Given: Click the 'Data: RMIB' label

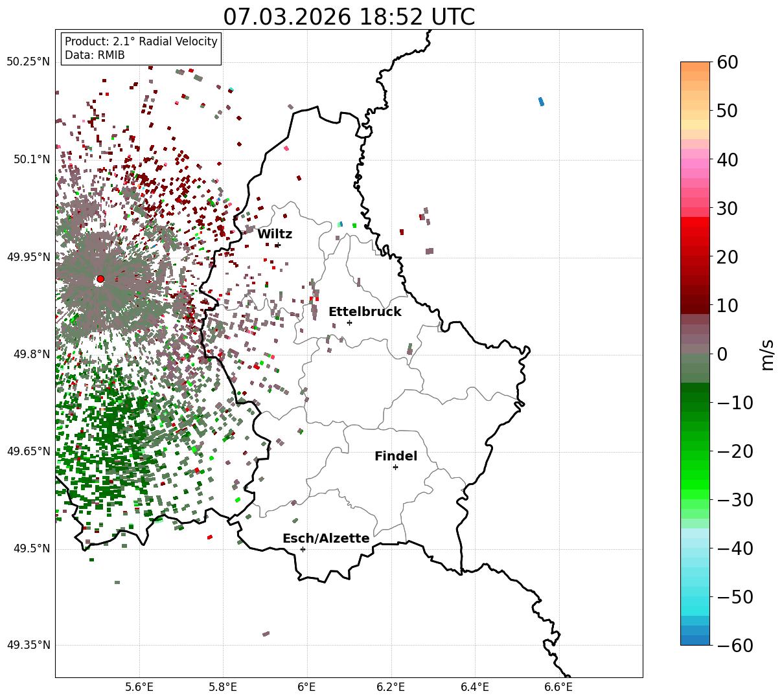Looking at the screenshot, I should click(x=95, y=56).
